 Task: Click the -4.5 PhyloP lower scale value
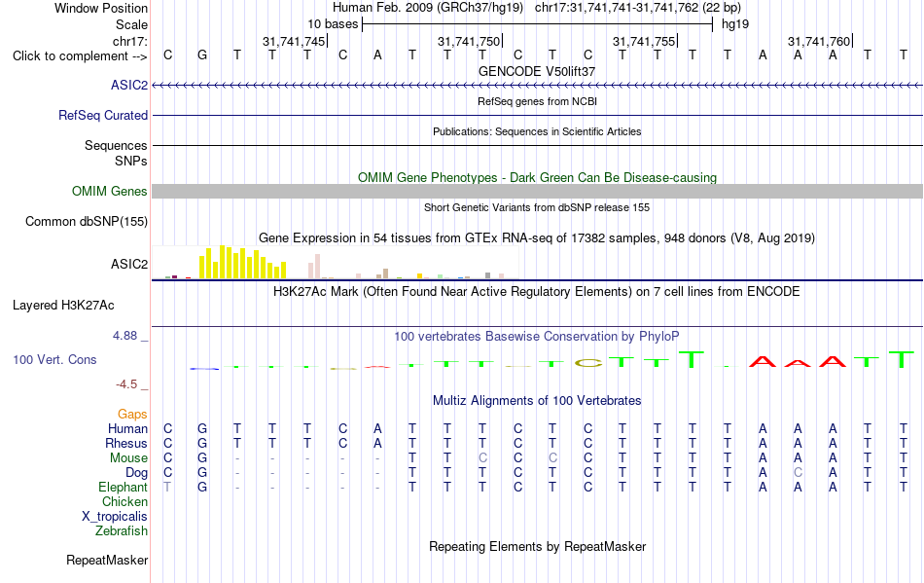click(126, 384)
